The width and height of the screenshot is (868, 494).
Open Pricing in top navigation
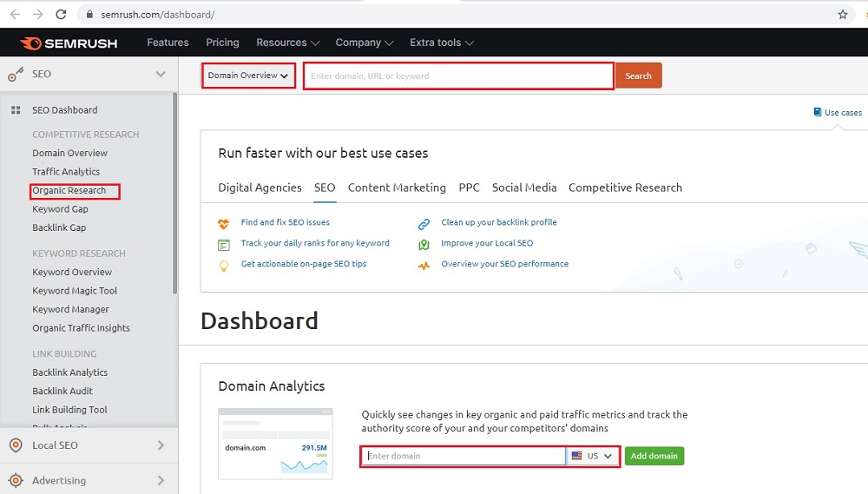tap(222, 43)
